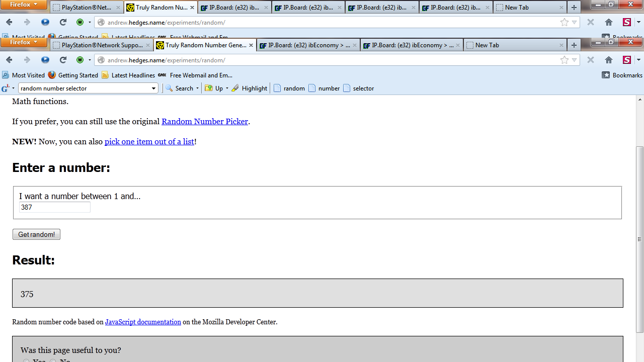
Task: Select the No radio button
Action: coord(53,360)
